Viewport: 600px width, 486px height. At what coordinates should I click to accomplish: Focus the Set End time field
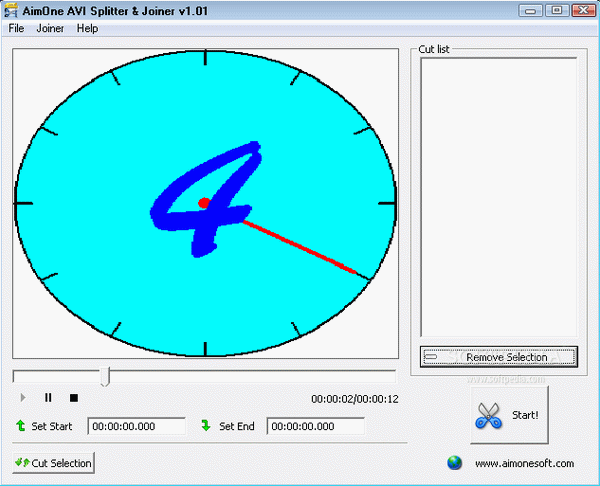point(316,426)
